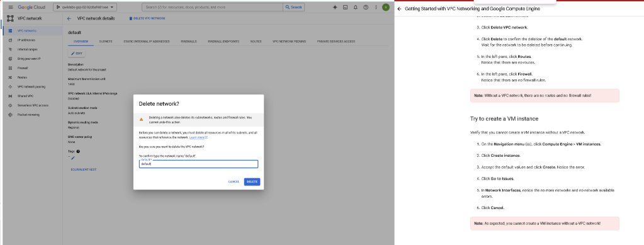Open the three-dot settings menu in header

click(376, 8)
